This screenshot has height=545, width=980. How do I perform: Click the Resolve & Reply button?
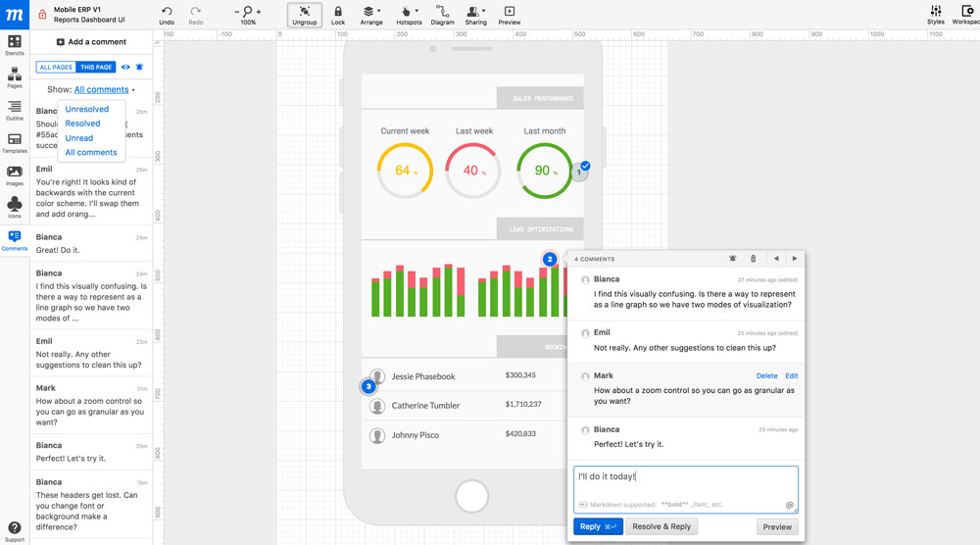point(661,526)
